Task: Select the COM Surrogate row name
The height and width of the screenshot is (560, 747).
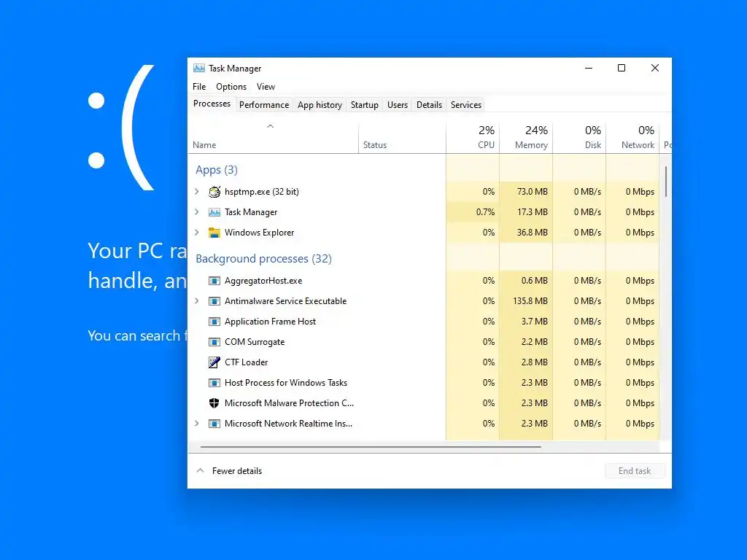Action: pyautogui.click(x=255, y=342)
